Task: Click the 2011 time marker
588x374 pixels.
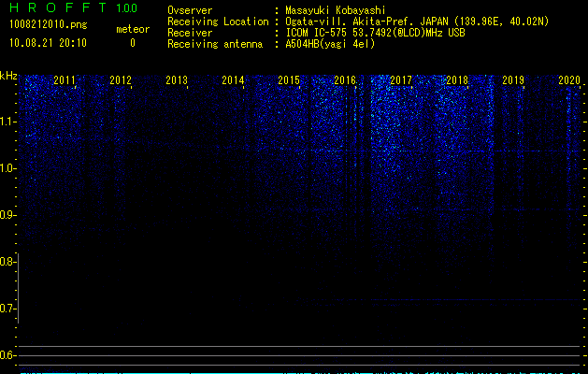Action: (65, 79)
